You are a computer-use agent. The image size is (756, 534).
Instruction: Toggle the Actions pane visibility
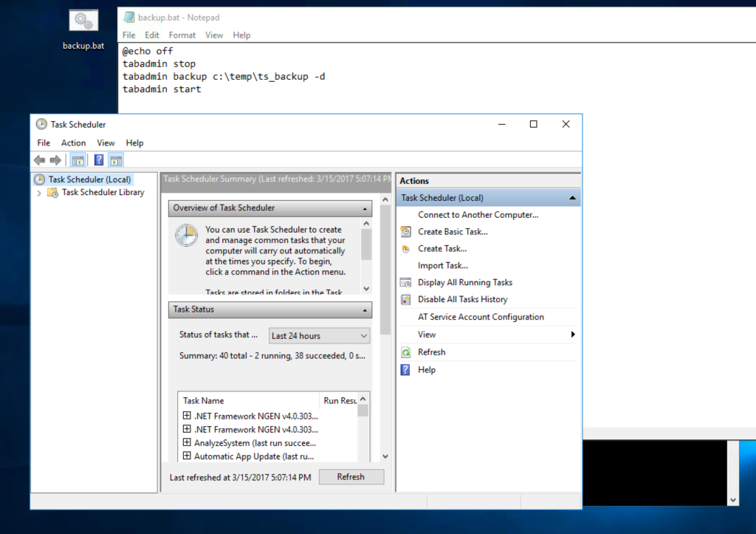(x=116, y=160)
